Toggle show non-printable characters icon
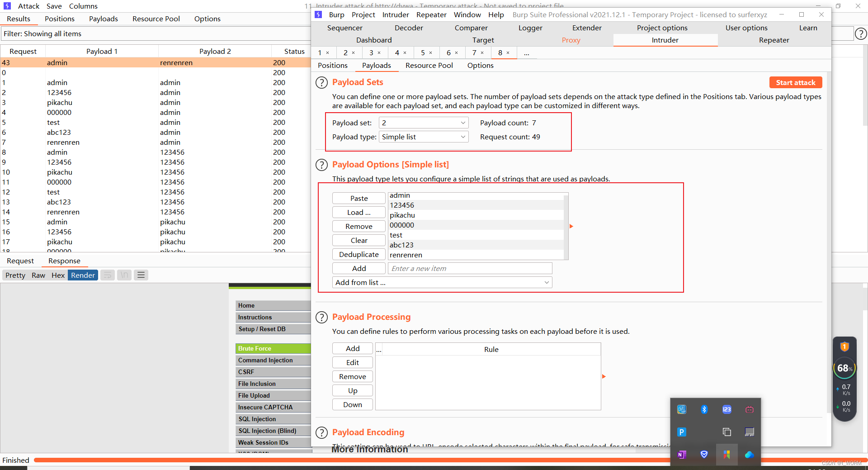 pos(124,275)
